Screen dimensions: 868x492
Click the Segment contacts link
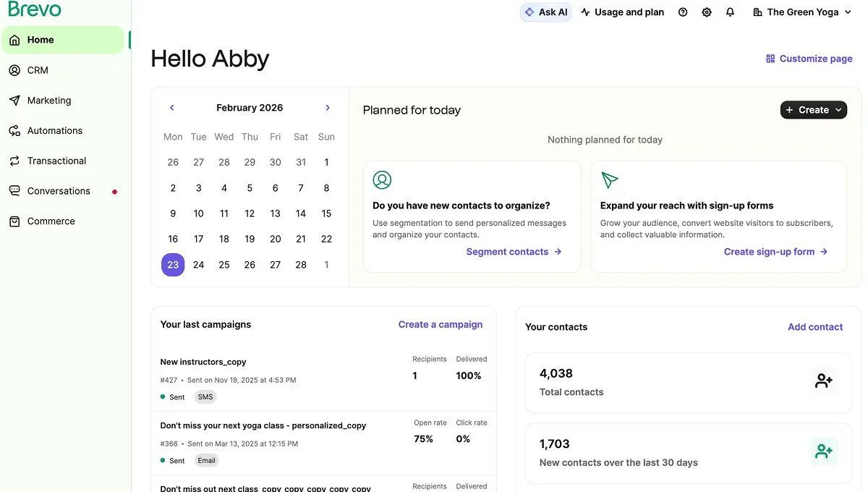pyautogui.click(x=507, y=251)
